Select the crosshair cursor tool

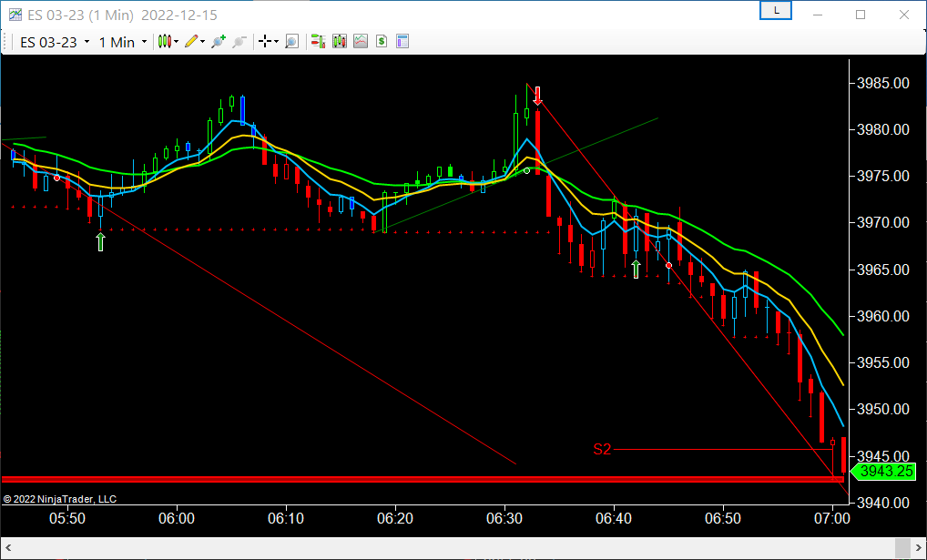[265, 41]
